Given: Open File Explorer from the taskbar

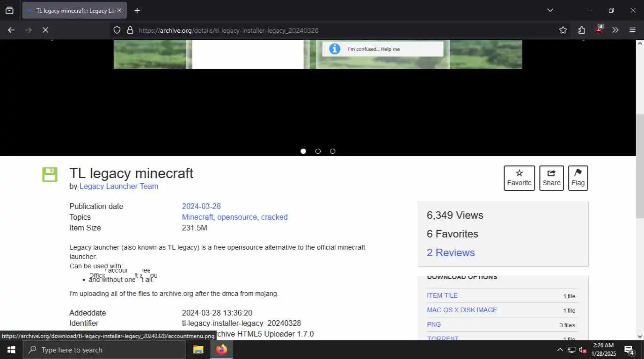Looking at the screenshot, I should pos(198,350).
